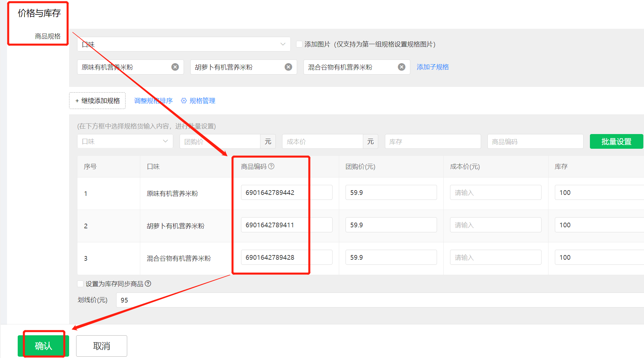Click the 继续添加规格 button

click(97, 101)
